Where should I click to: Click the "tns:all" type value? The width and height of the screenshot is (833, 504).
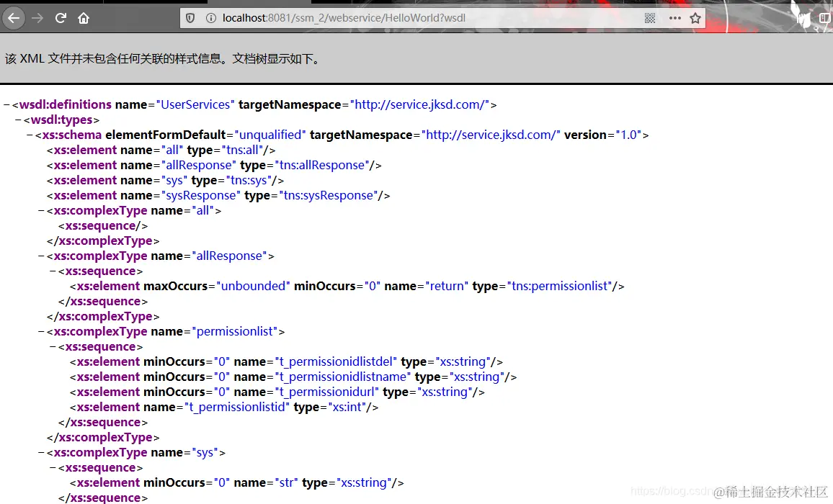coord(242,150)
